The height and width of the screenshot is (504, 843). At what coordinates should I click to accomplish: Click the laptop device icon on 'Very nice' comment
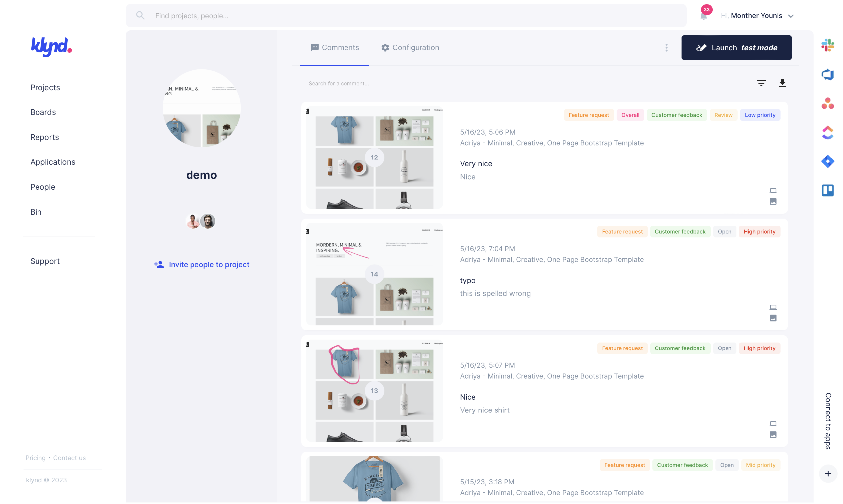773,191
